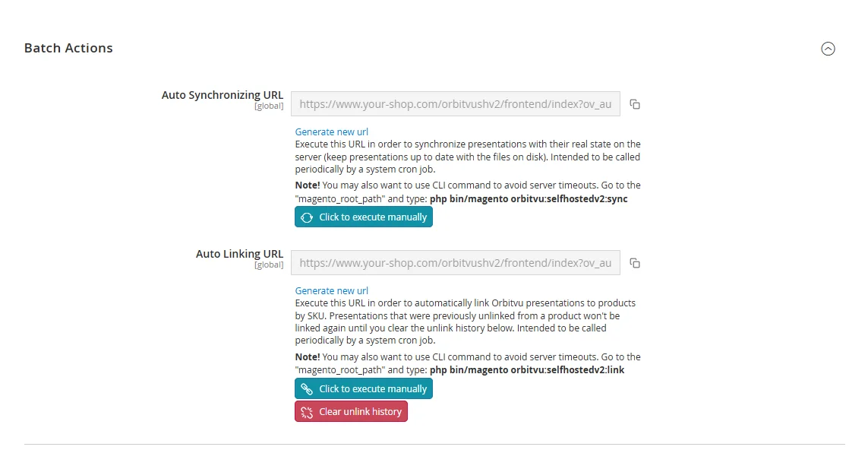Image resolution: width=868 pixels, height=469 pixels.
Task: Execute the synchronization manually
Action: coord(364,217)
